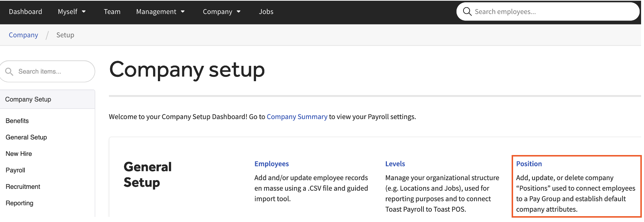Open Reporting in the sidebar
Viewport: 644px width, 222px height.
[19, 203]
